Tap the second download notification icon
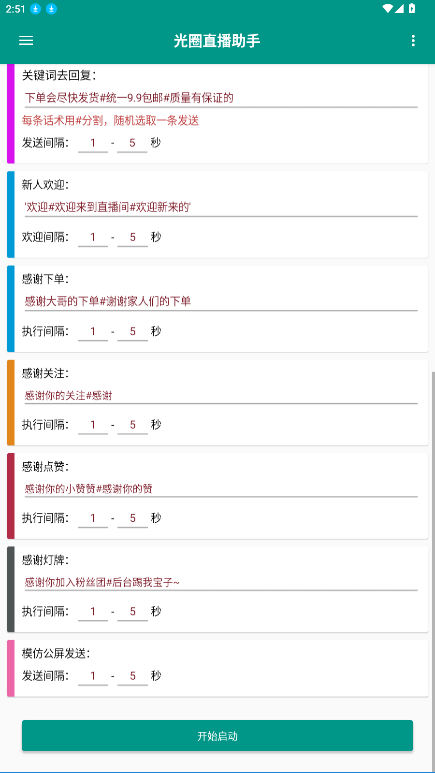Image resolution: width=435 pixels, height=773 pixels. [x=51, y=9]
